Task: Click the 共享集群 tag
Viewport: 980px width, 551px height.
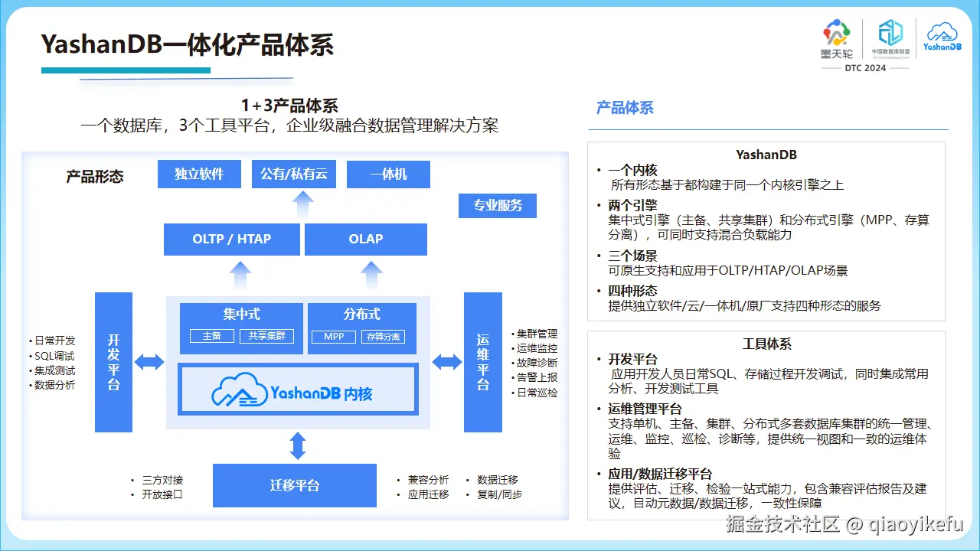Action: 268,335
